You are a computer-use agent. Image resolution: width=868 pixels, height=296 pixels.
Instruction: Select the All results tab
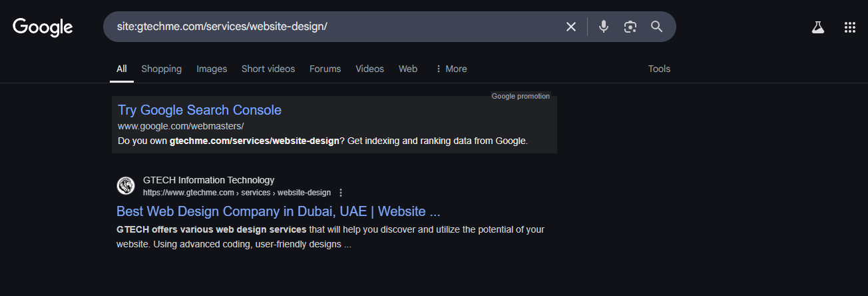(x=122, y=69)
